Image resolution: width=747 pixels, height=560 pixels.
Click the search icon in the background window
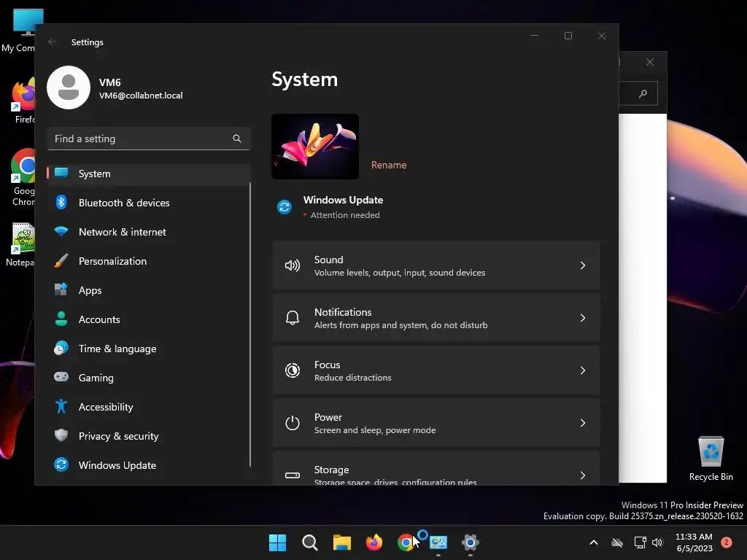(643, 93)
